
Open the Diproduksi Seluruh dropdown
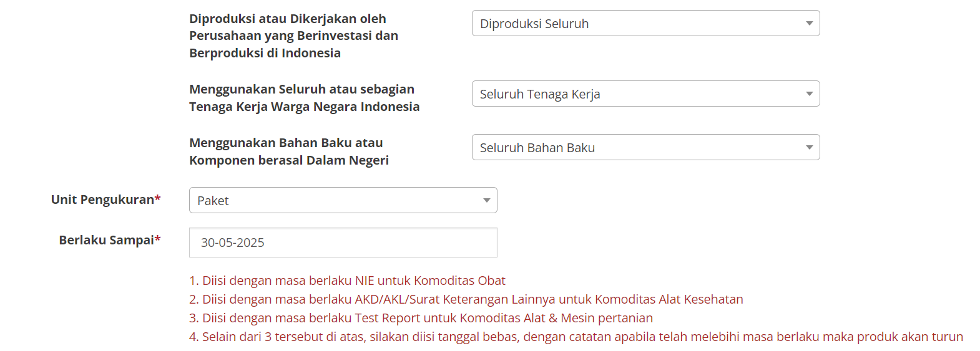pos(645,23)
